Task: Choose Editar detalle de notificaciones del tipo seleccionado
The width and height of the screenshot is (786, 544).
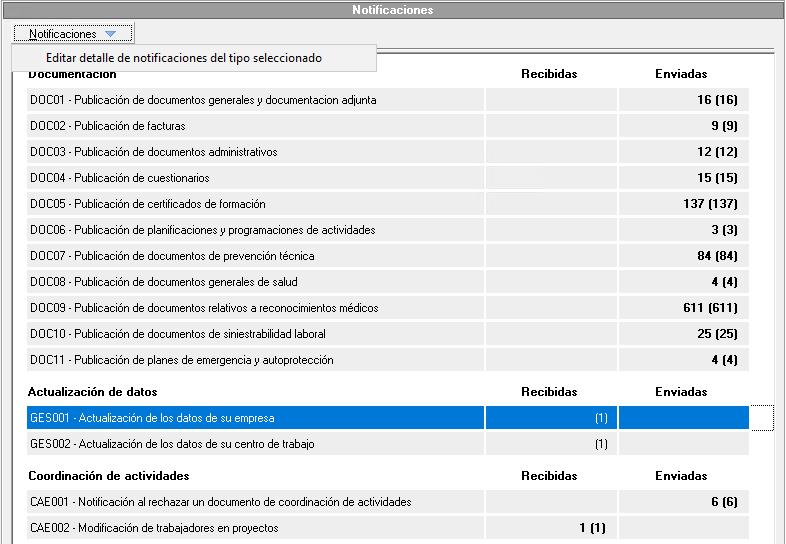Action: click(184, 58)
